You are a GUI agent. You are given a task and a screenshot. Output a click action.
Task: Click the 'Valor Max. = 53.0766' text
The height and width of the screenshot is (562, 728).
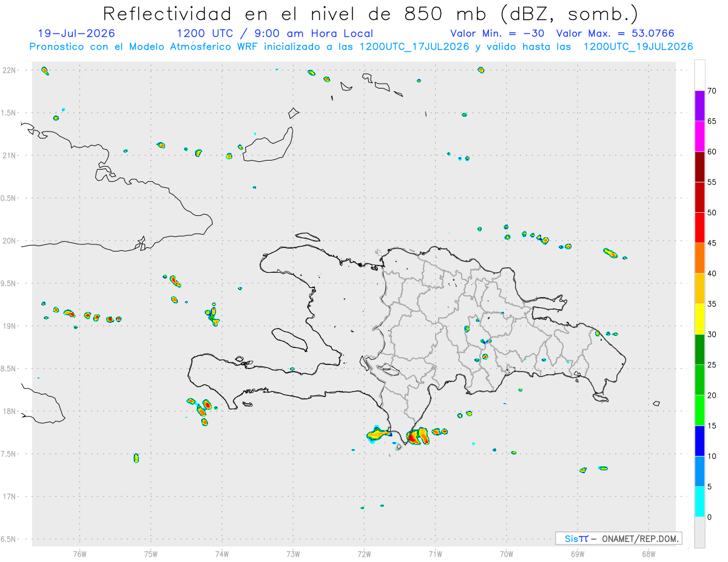(615, 33)
